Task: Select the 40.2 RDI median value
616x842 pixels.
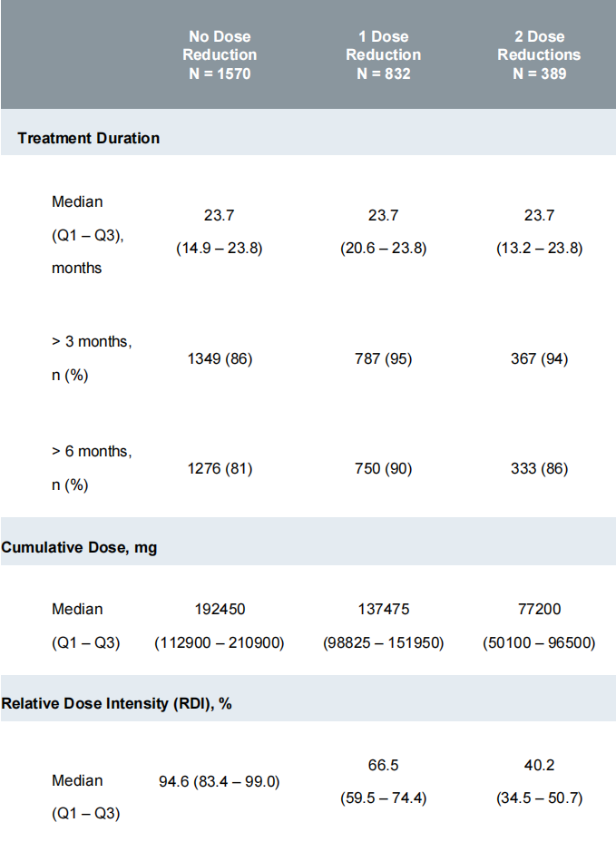Action: point(539,765)
